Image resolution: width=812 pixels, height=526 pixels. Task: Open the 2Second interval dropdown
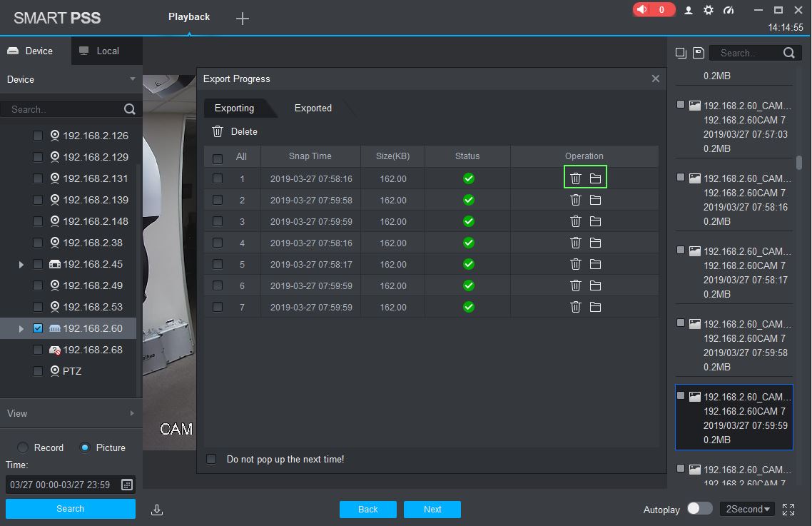click(x=747, y=510)
